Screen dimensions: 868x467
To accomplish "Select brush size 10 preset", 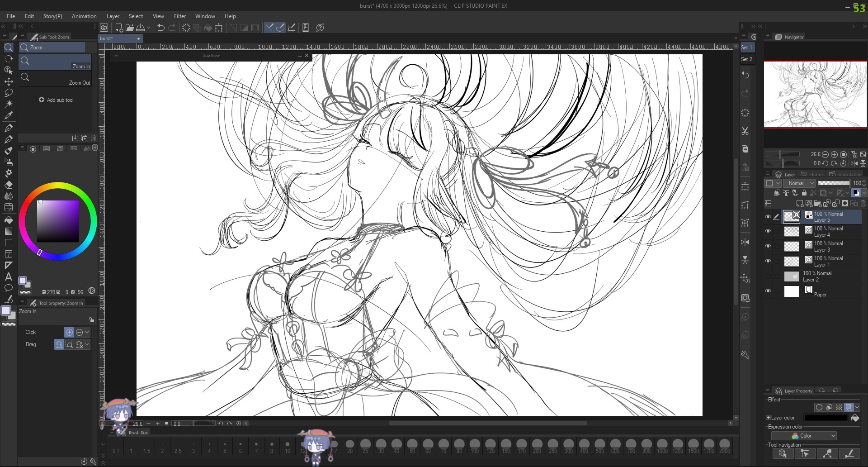I will [x=288, y=446].
